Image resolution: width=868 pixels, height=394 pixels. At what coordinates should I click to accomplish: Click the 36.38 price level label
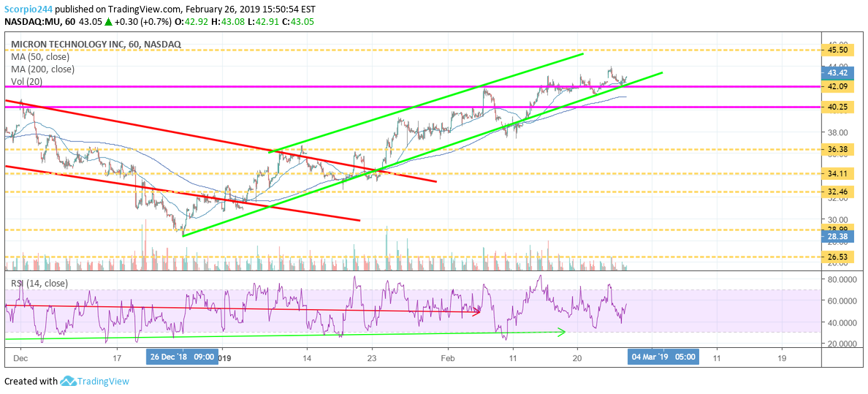[x=837, y=150]
